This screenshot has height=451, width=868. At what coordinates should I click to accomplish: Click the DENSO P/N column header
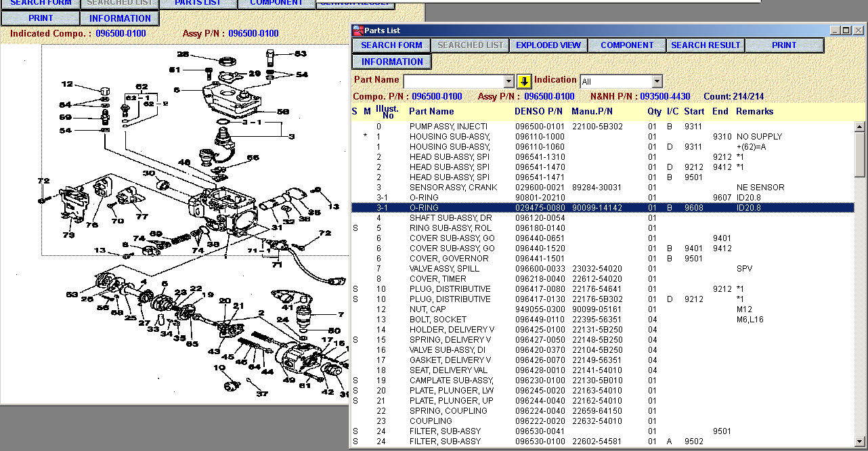(x=538, y=112)
